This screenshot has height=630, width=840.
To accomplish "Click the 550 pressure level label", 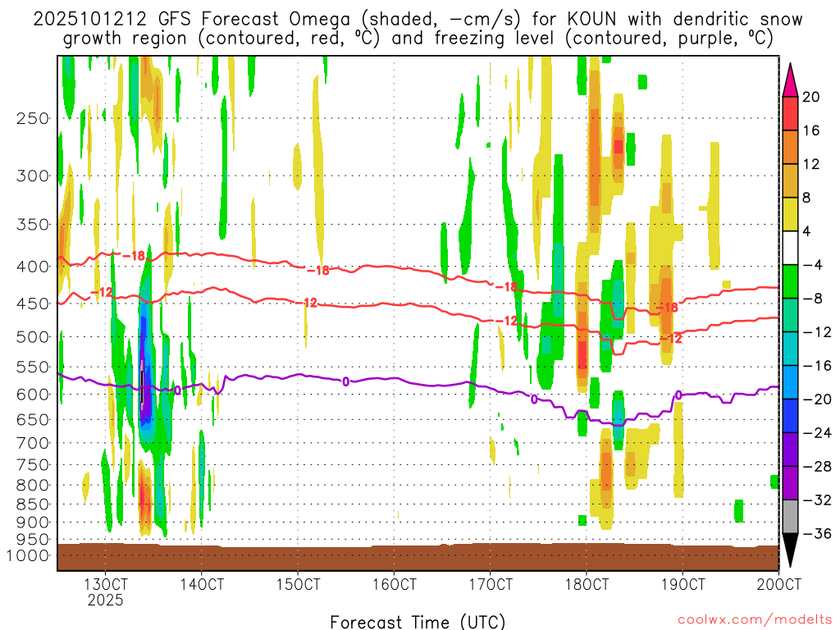I will [x=33, y=367].
